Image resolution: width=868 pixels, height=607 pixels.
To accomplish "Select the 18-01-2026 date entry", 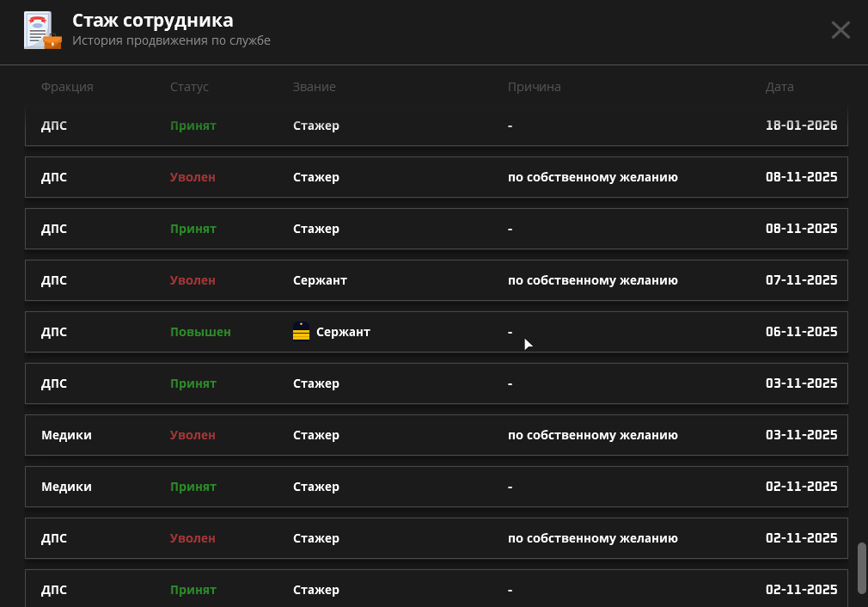I will coord(801,126).
